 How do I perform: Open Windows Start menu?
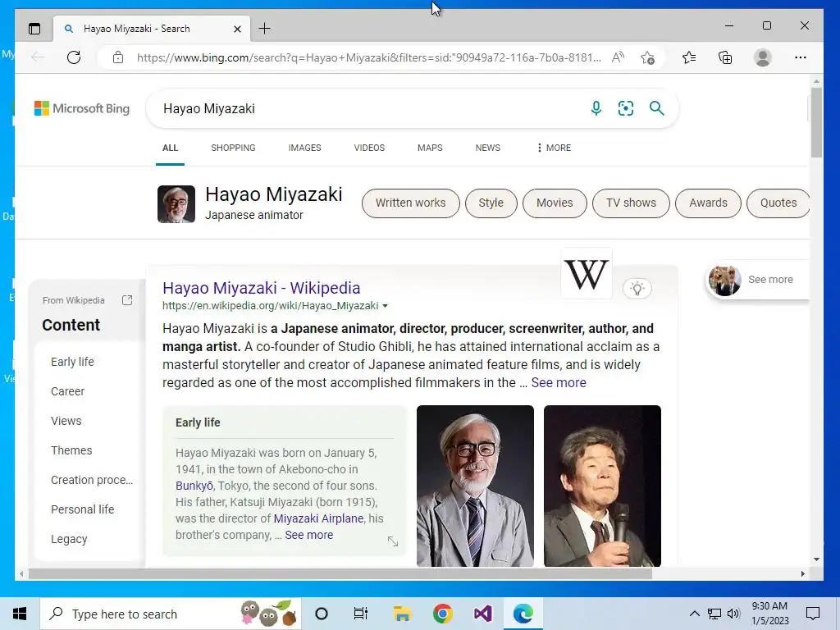click(20, 614)
